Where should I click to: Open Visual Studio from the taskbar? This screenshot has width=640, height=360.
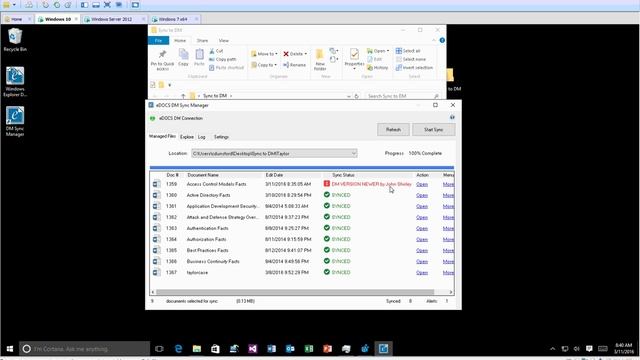pyautogui.click(x=253, y=349)
